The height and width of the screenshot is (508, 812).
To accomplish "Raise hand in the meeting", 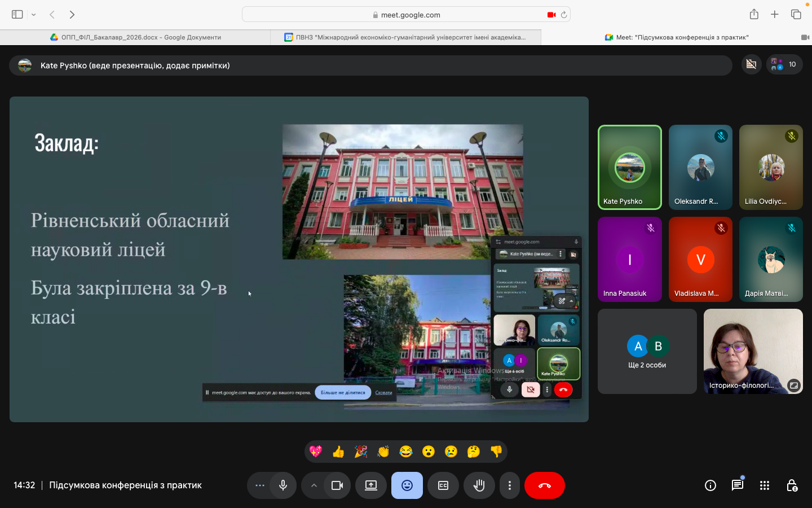I will click(x=479, y=485).
